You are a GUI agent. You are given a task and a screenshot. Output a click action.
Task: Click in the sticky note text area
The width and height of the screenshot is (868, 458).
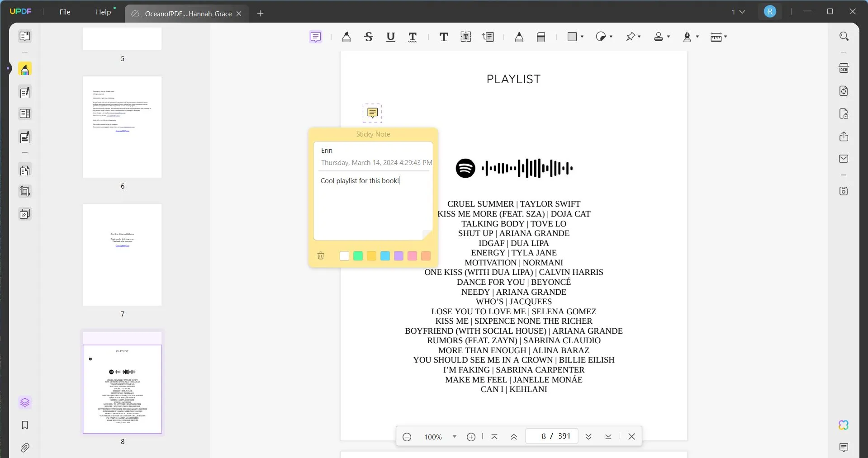click(373, 206)
